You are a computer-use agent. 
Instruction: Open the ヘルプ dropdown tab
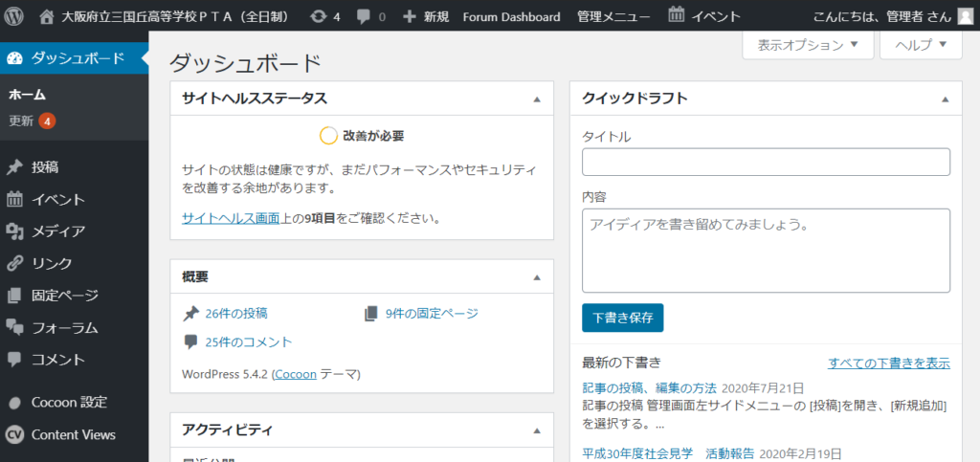click(921, 45)
